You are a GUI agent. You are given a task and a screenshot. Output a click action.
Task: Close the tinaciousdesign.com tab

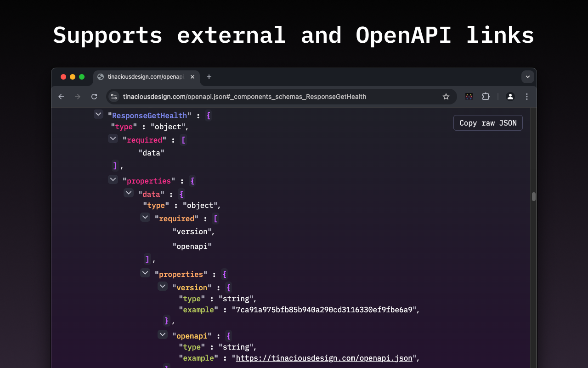pyautogui.click(x=192, y=77)
